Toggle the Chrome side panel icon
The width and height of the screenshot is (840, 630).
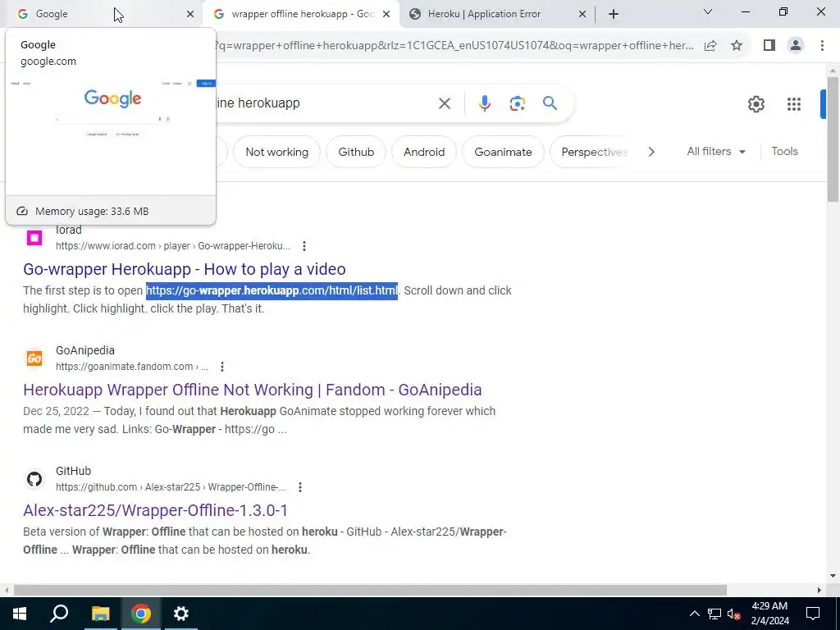pos(769,46)
